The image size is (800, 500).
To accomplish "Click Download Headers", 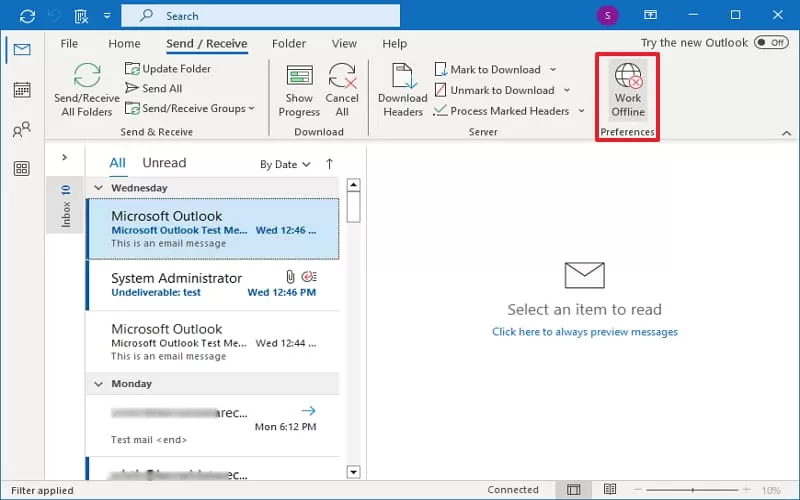I will (x=403, y=90).
